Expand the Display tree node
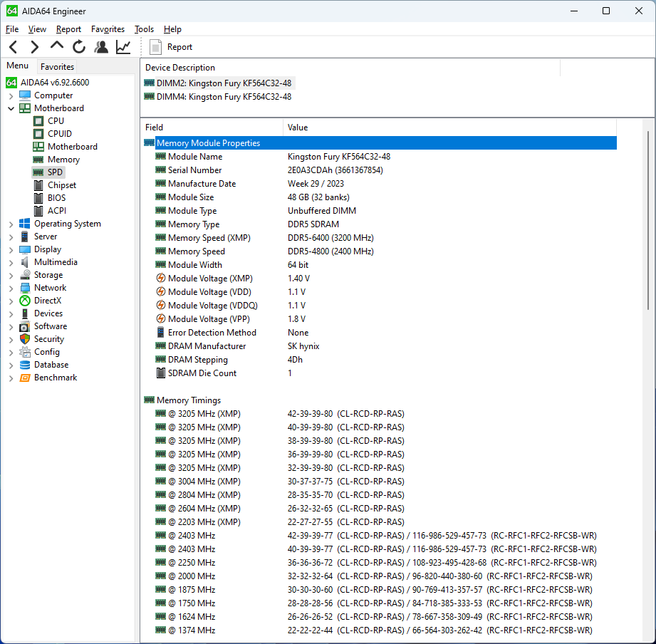656x644 pixels. click(x=11, y=250)
